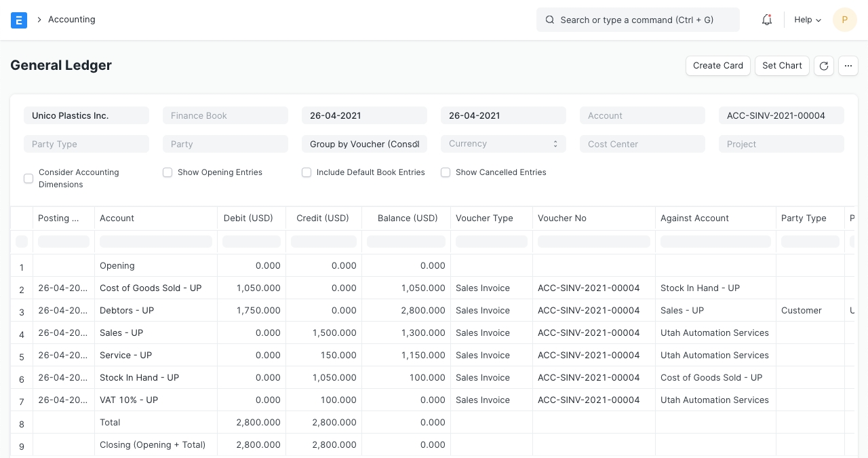Focus the Party Type filter field

tap(86, 144)
